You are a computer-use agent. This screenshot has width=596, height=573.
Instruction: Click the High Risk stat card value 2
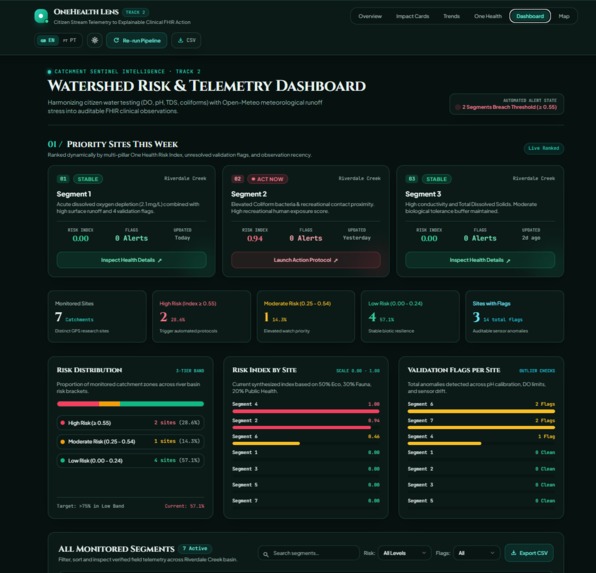(163, 317)
